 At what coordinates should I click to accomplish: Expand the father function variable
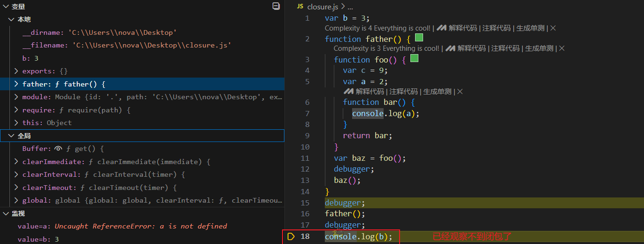[16, 84]
